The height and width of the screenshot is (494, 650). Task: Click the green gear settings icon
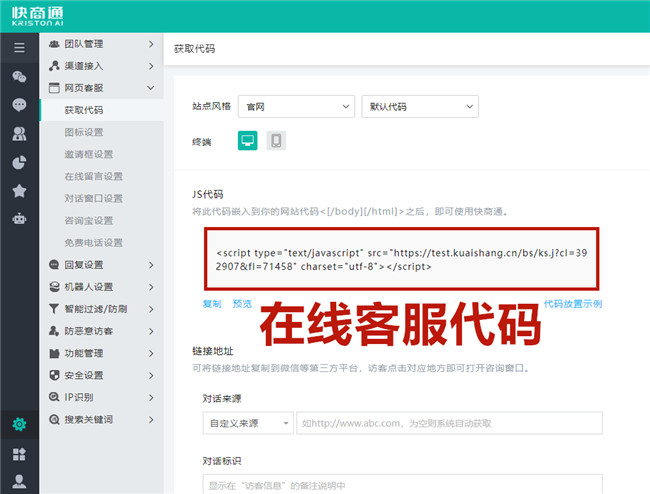[x=19, y=425]
